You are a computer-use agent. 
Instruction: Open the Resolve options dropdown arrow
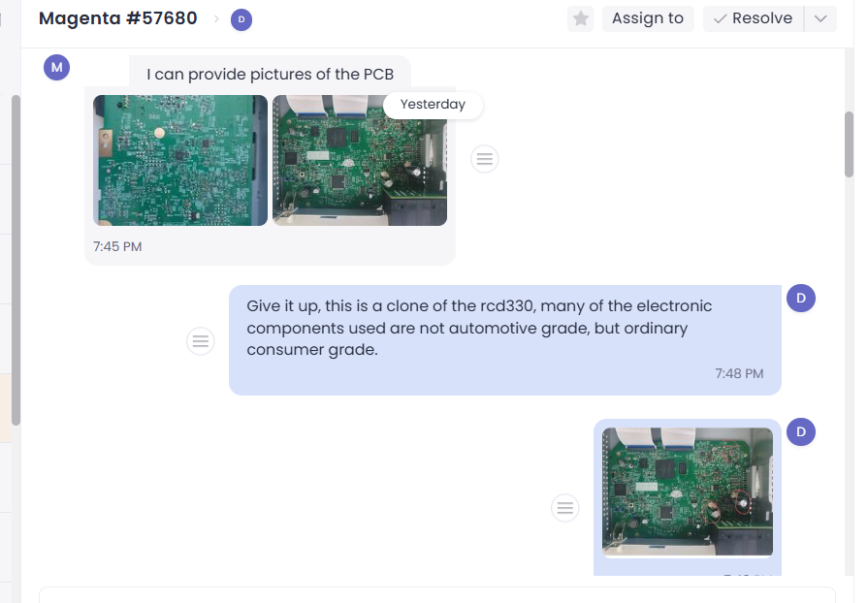(820, 18)
